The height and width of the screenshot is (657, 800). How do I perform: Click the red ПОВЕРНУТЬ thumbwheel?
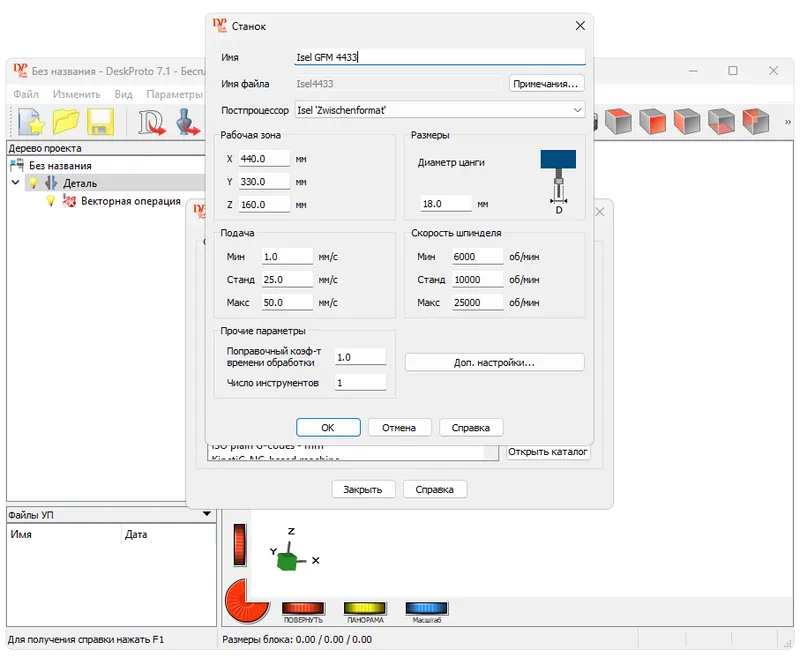[303, 608]
